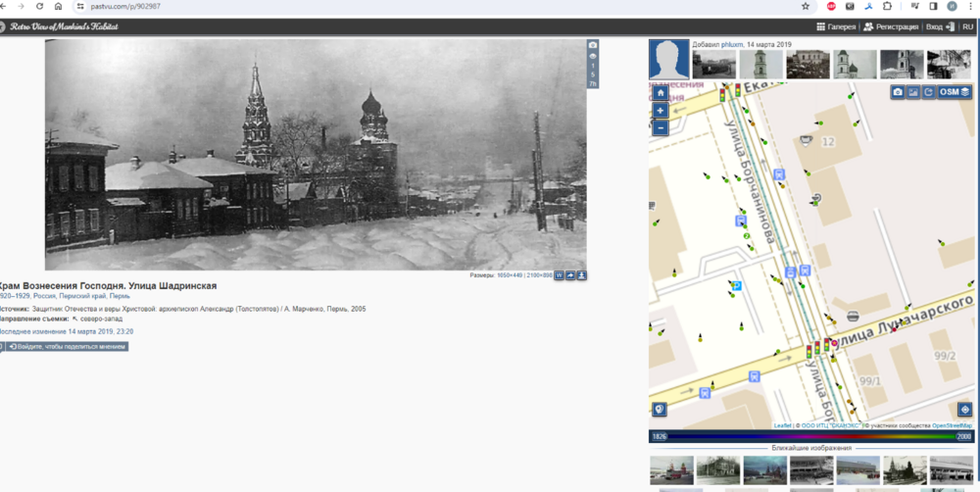This screenshot has height=492, width=980.
Task: Click the locate target button on map
Action: (x=964, y=410)
